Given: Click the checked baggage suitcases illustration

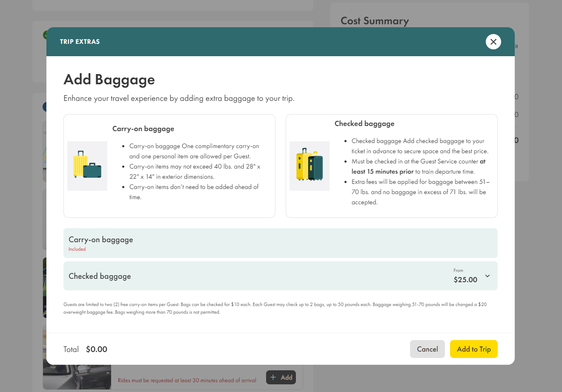Looking at the screenshot, I should (309, 166).
